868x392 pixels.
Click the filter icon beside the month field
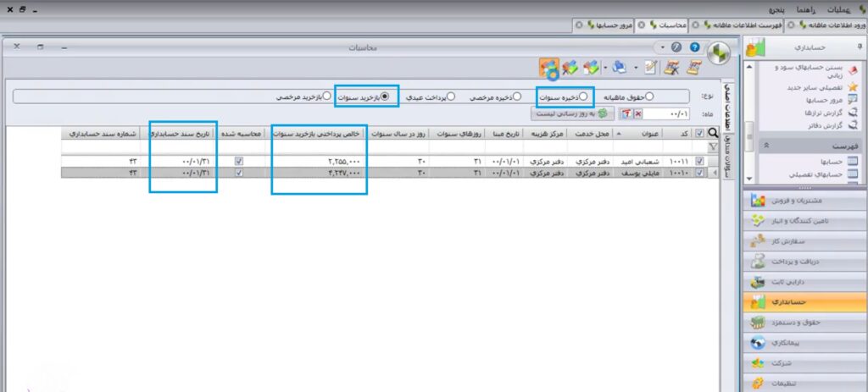(x=626, y=114)
